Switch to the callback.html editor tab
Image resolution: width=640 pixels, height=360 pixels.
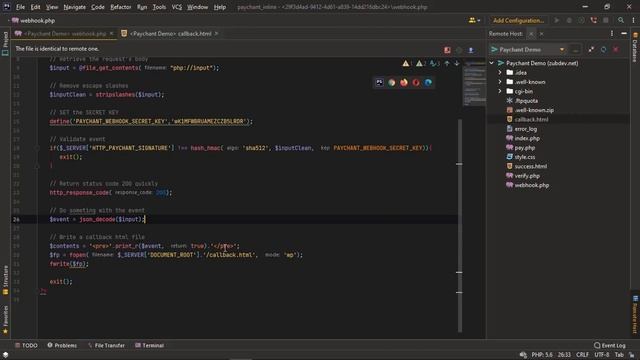click(171, 33)
